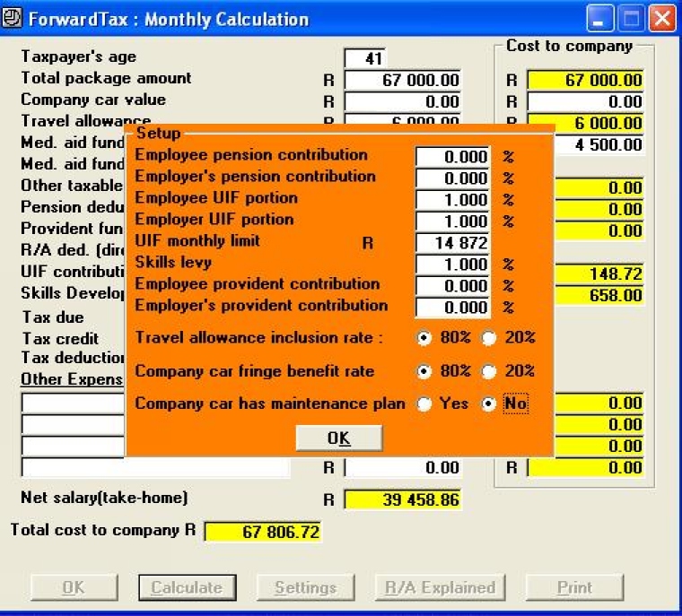Click the ForwardTax app icon in title bar

(x=12, y=19)
